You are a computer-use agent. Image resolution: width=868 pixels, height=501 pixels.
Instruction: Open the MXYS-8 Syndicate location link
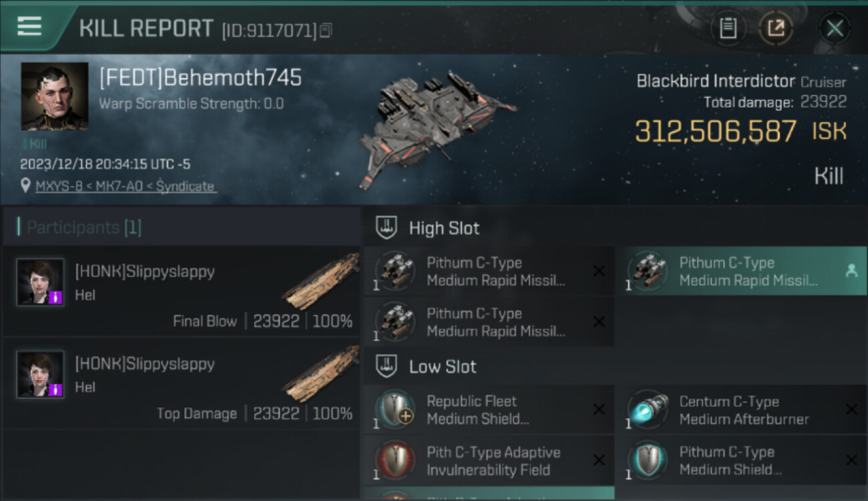point(126,186)
